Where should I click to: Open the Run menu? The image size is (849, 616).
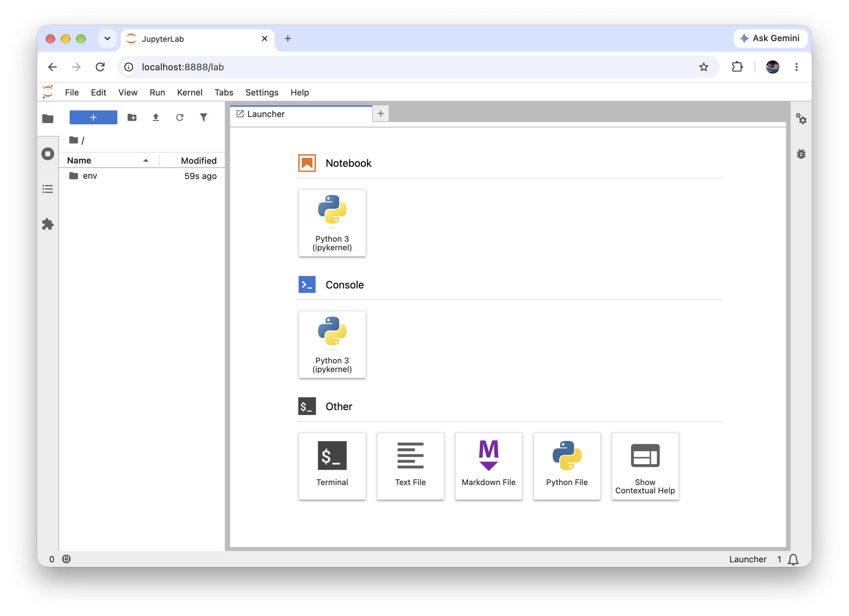coord(157,92)
